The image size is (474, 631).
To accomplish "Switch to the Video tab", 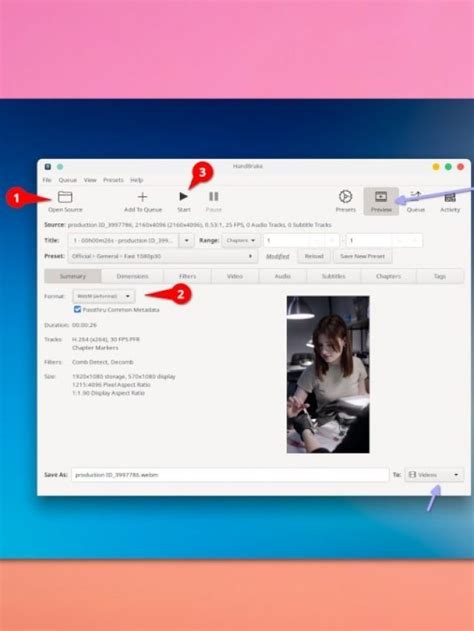I will coord(235,276).
